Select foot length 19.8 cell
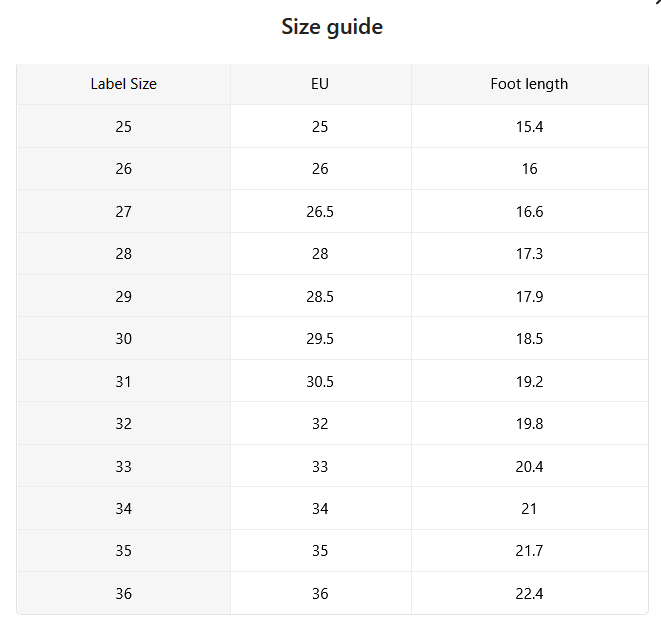 point(529,424)
